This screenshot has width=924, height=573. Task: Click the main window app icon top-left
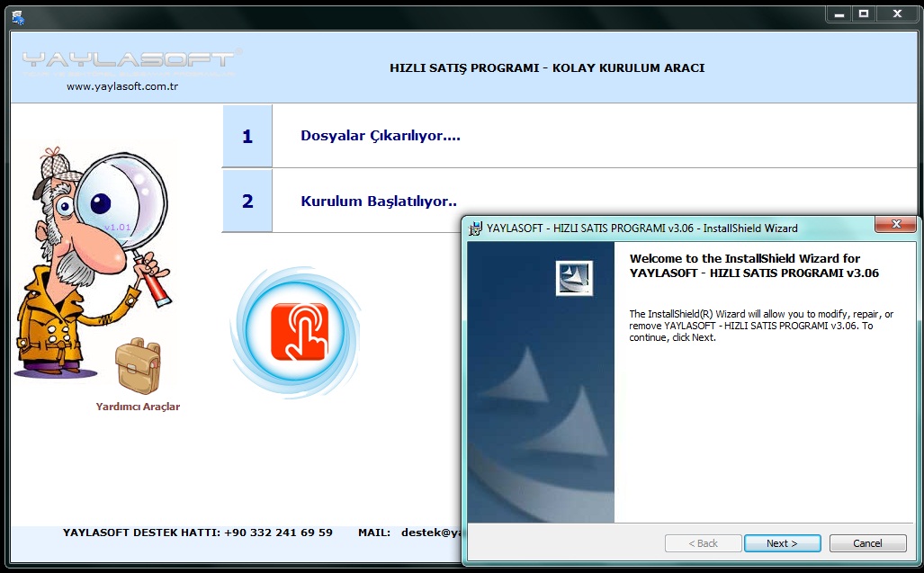coord(18,17)
